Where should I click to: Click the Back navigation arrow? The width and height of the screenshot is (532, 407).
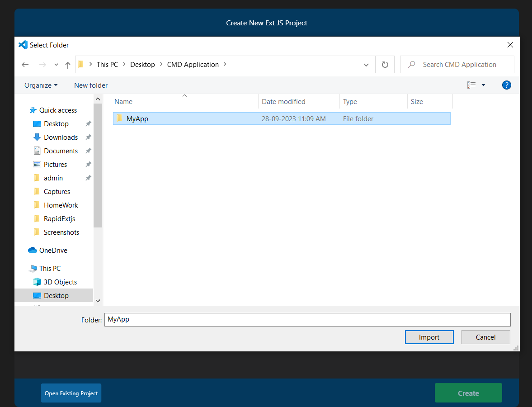(x=25, y=65)
